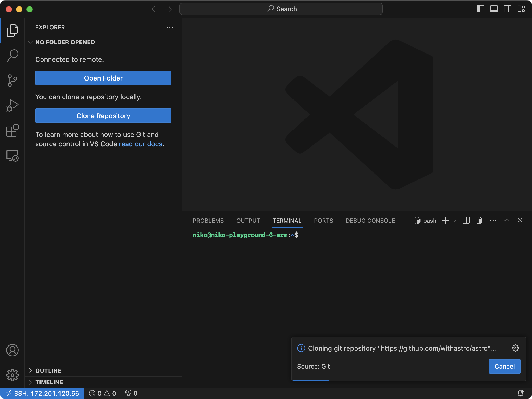Open the read our docs link

tap(141, 144)
